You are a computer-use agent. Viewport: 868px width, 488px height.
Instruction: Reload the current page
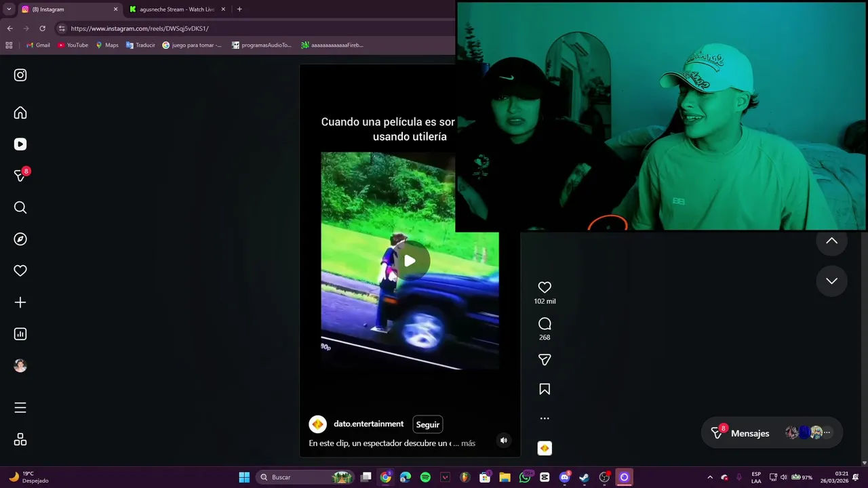point(42,28)
